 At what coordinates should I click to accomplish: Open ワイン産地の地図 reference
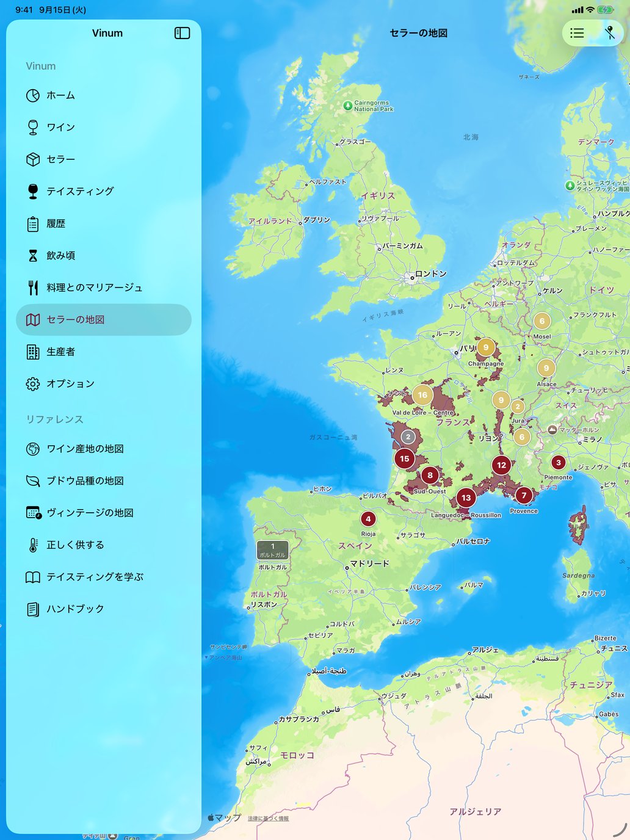[104, 449]
